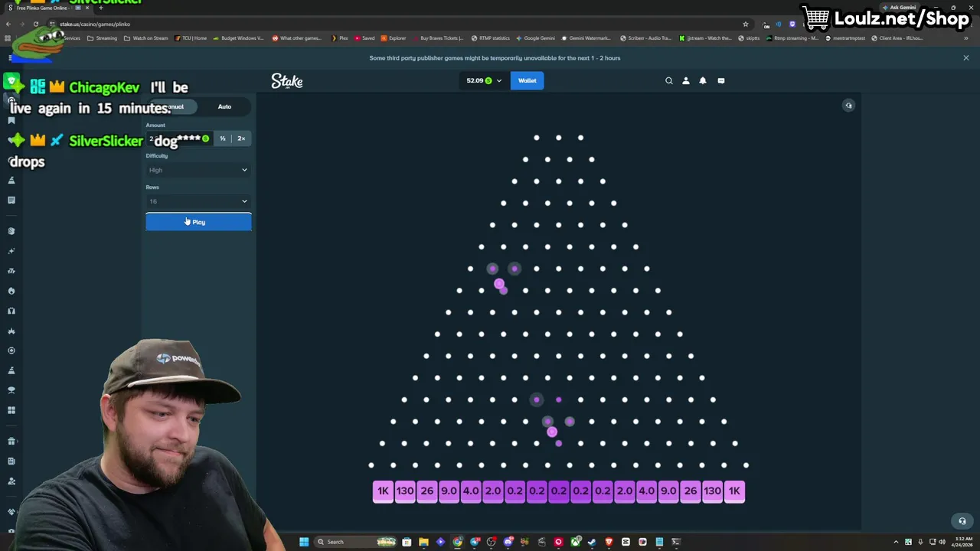Click the taskbar volume icon

[x=942, y=542]
